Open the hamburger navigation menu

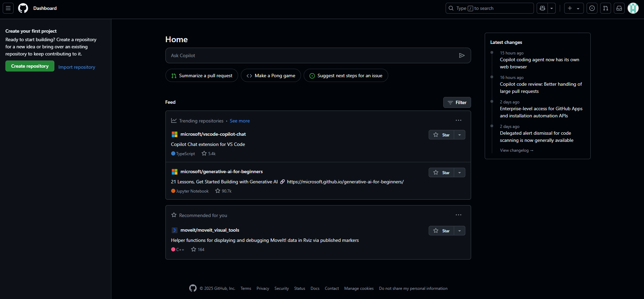click(x=8, y=8)
